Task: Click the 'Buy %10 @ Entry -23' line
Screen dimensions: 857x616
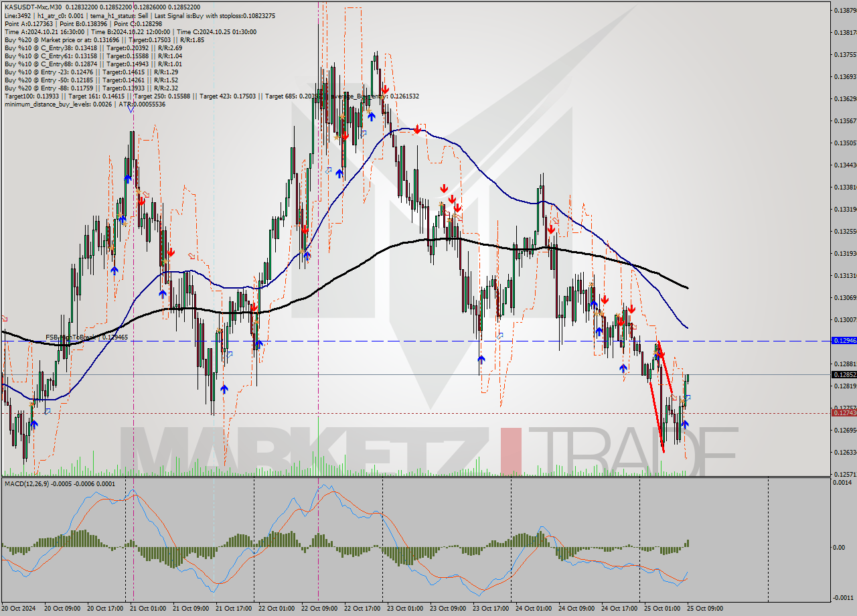Action: 91,72
